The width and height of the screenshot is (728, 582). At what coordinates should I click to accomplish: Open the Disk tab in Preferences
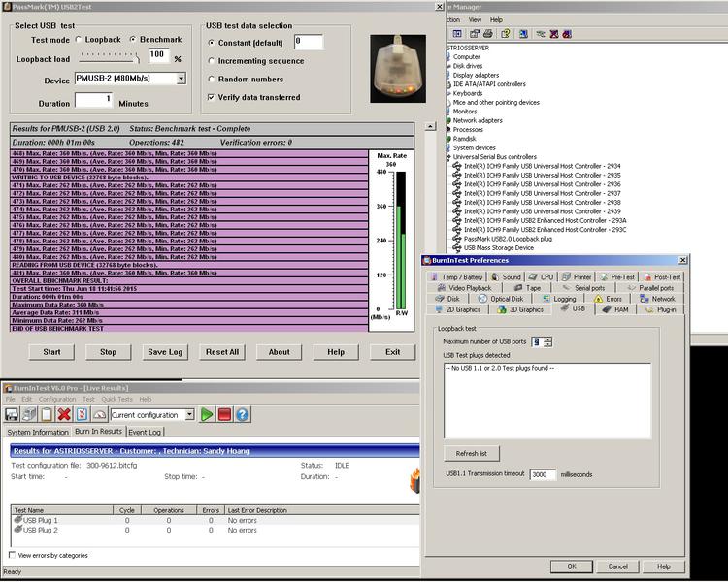[448, 299]
